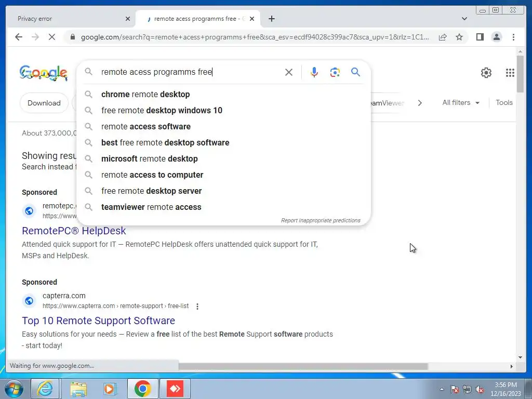Select the Chrome taskbar button

(142, 389)
